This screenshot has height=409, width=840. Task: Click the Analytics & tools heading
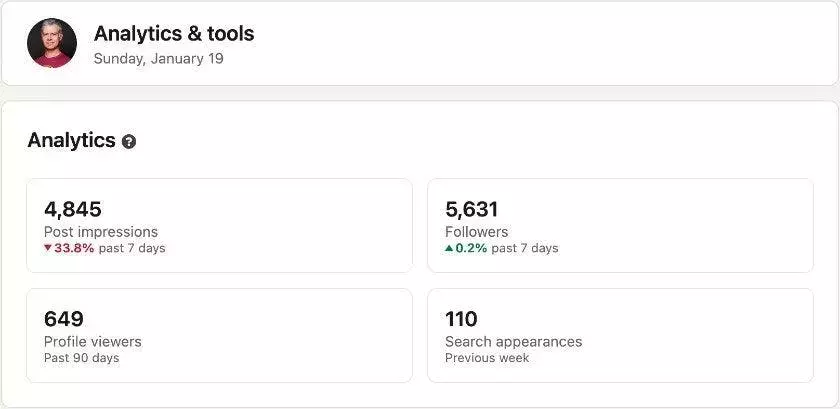point(174,34)
